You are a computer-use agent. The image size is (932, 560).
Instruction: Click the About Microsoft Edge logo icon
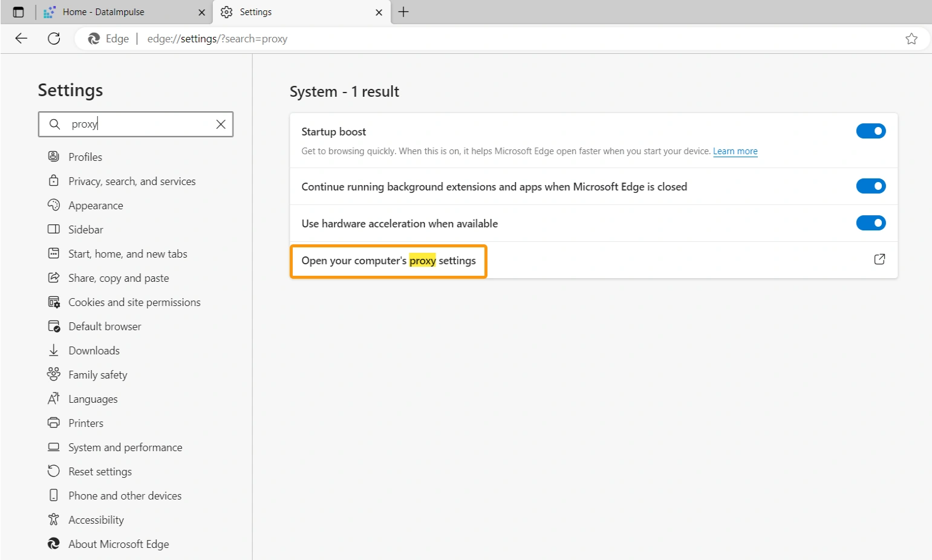(54, 544)
